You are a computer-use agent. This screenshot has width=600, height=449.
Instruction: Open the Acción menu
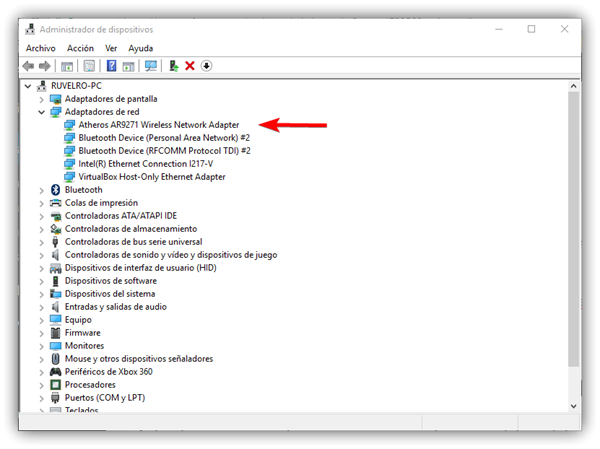(80, 48)
